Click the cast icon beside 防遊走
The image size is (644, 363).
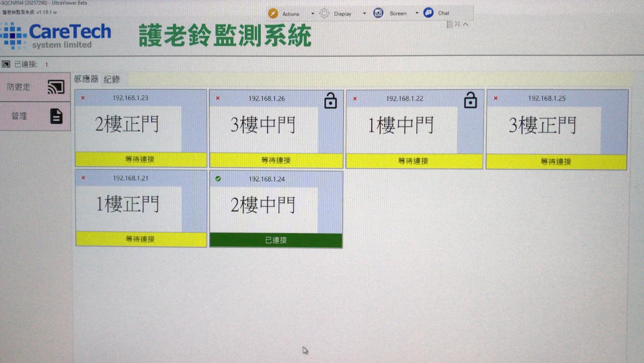coord(56,87)
